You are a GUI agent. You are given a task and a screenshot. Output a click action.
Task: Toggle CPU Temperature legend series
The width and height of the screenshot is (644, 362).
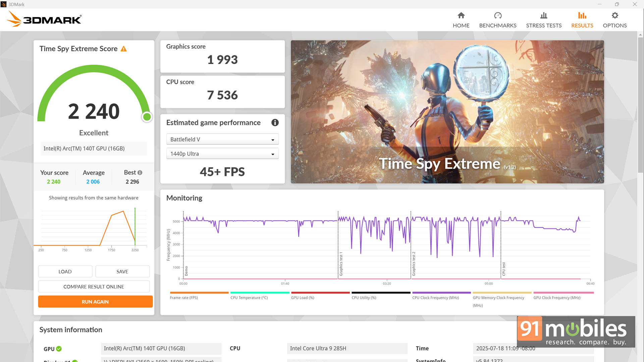click(x=260, y=296)
